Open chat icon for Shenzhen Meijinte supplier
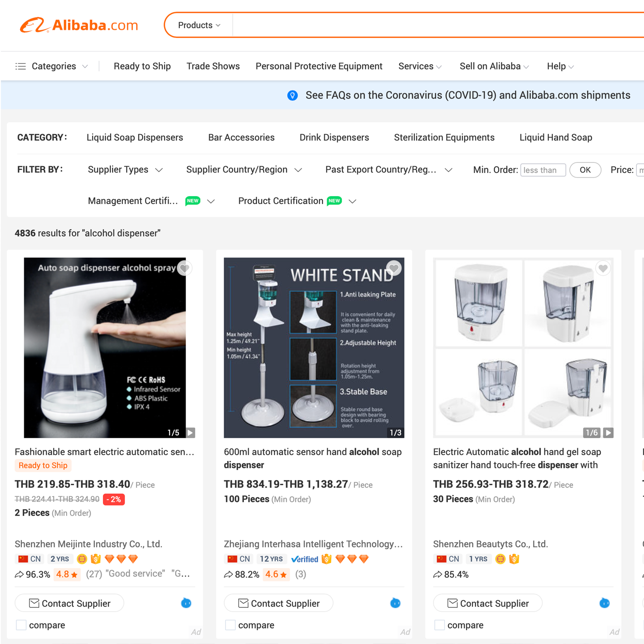Viewport: 644px width, 644px height. 186,603
